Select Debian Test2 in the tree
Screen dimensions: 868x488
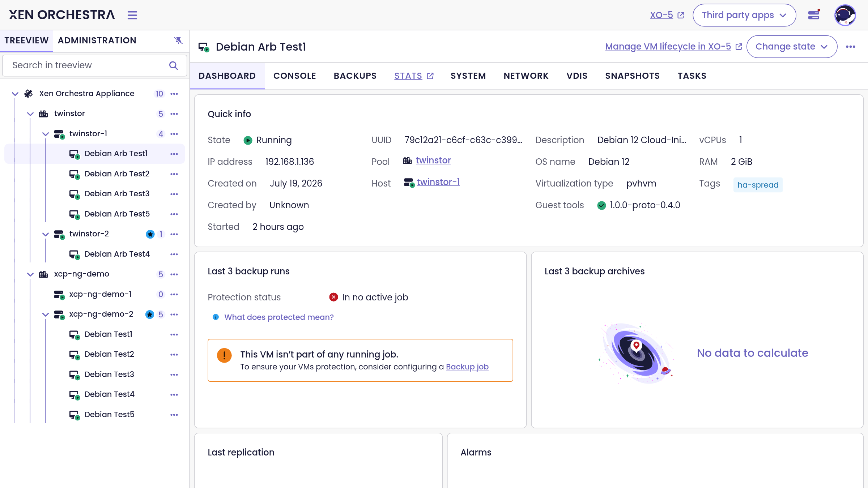click(x=95, y=354)
